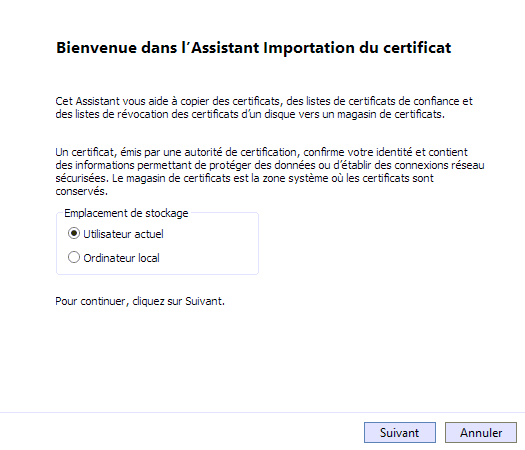This screenshot has width=525, height=450.
Task: Click the word 'Suivant.' in the instruction sentence
Action: coord(205,301)
